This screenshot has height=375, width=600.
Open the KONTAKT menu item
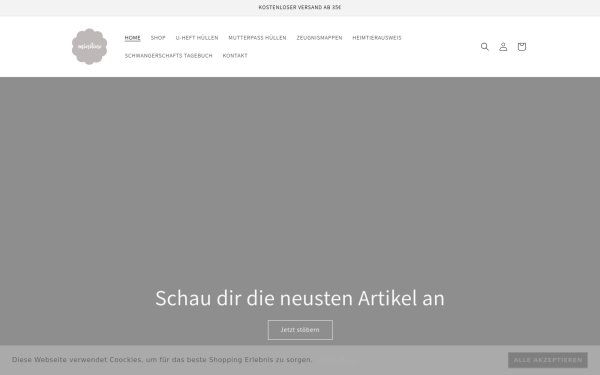pos(235,55)
